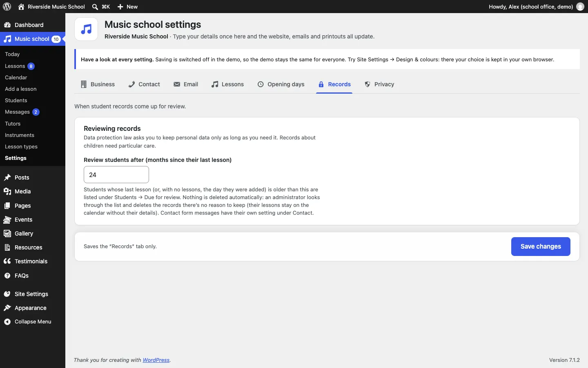The image size is (588, 368).
Task: Open the Alex user account avatar
Action: tap(580, 7)
